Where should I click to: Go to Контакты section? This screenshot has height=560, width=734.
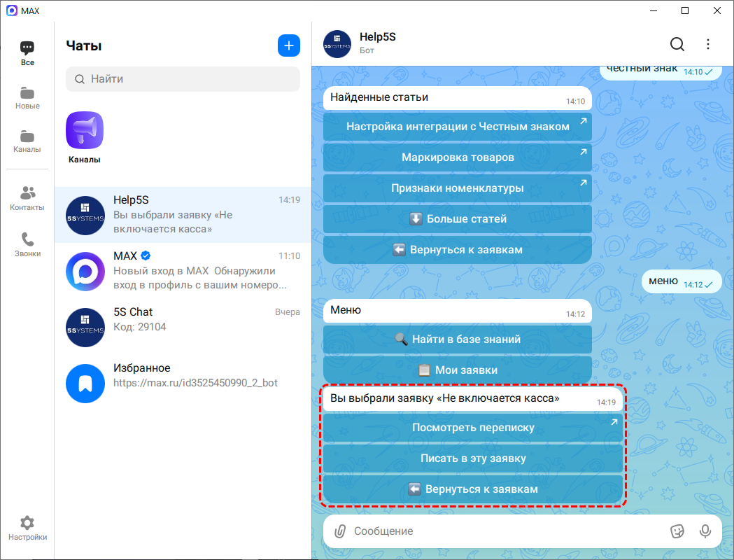tap(27, 199)
